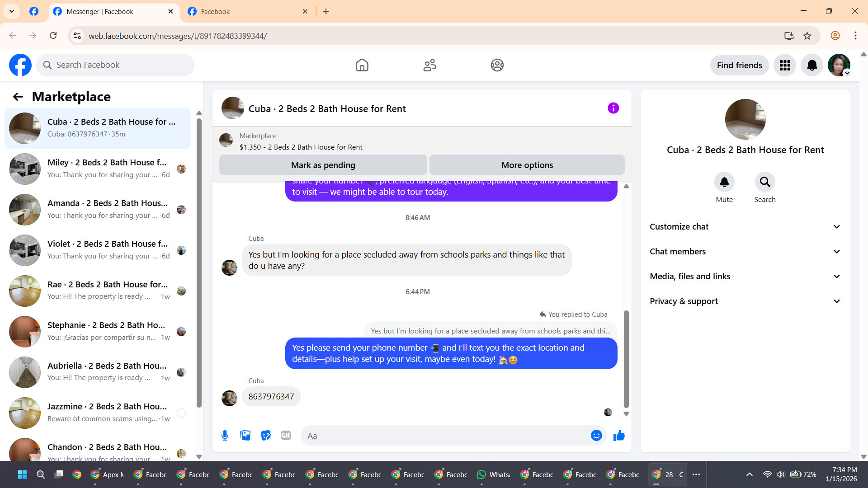Attach a photo using image icon
This screenshot has height=488, width=868.
point(245,436)
